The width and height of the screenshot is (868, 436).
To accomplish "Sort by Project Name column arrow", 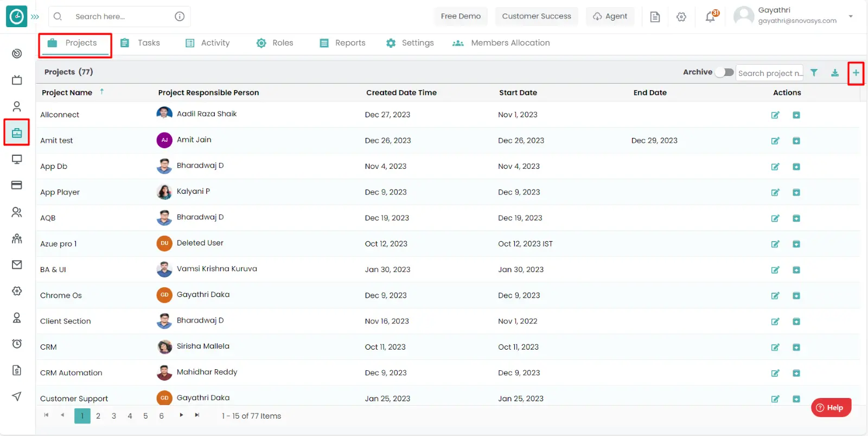I will coord(101,92).
